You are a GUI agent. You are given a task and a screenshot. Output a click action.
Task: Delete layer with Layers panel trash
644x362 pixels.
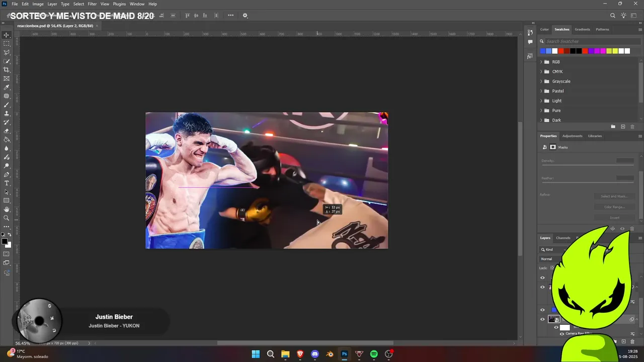point(632,341)
